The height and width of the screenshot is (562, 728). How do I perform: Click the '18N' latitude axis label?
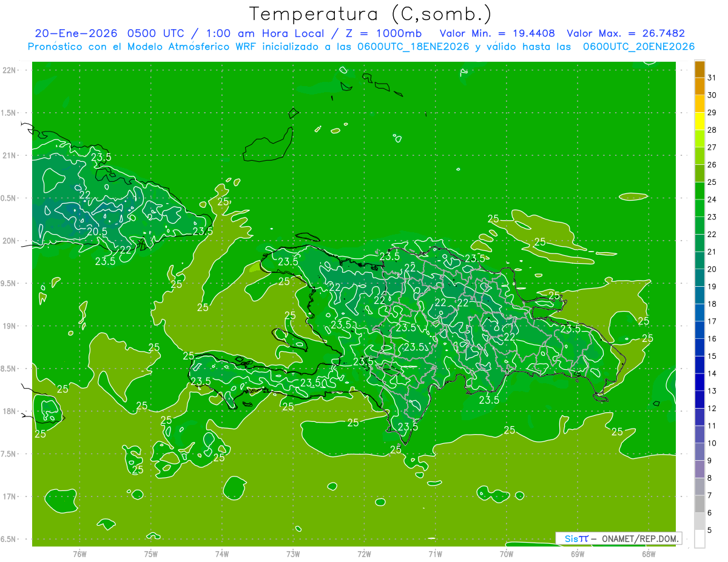[x=9, y=412]
